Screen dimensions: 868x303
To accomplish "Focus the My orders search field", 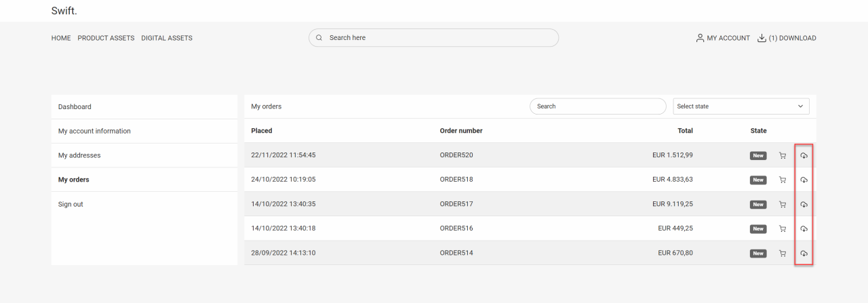I will point(597,106).
